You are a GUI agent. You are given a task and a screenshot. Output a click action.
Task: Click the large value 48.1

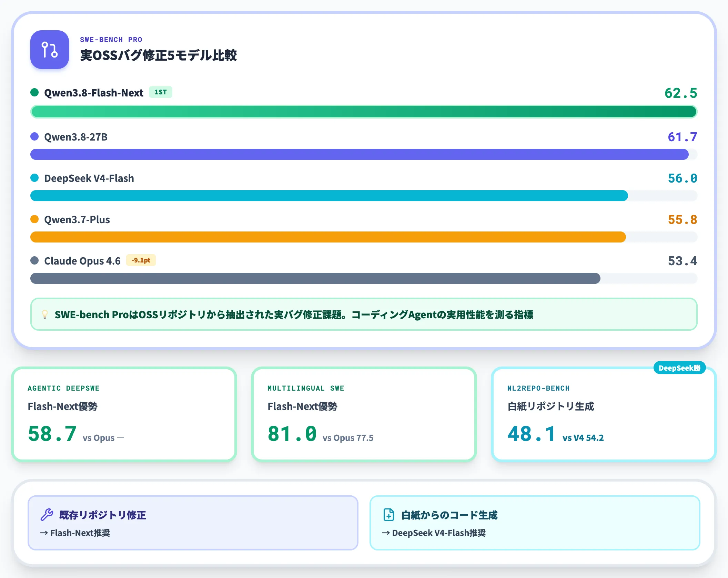(x=532, y=433)
